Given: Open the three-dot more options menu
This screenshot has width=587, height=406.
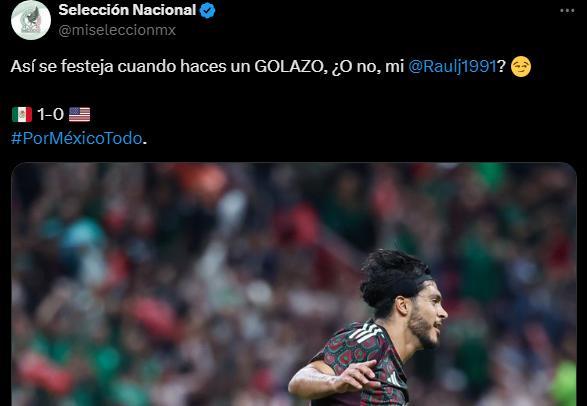Looking at the screenshot, I should click(x=567, y=11).
